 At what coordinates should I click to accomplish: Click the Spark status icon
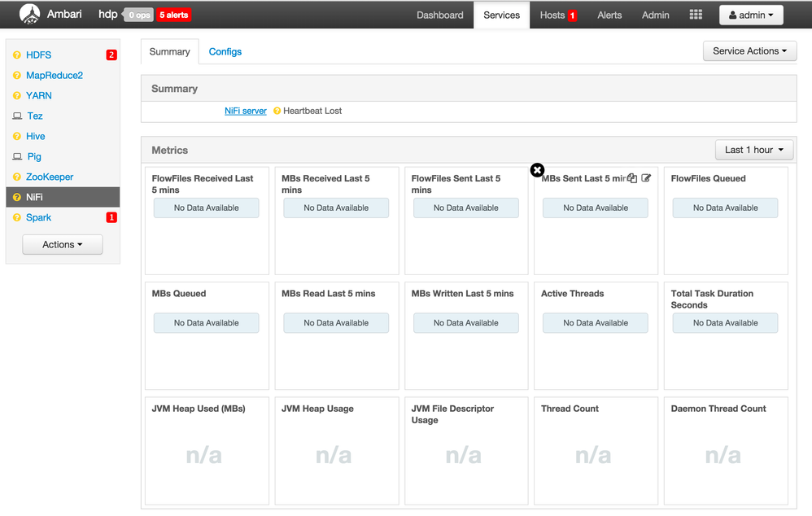(16, 217)
